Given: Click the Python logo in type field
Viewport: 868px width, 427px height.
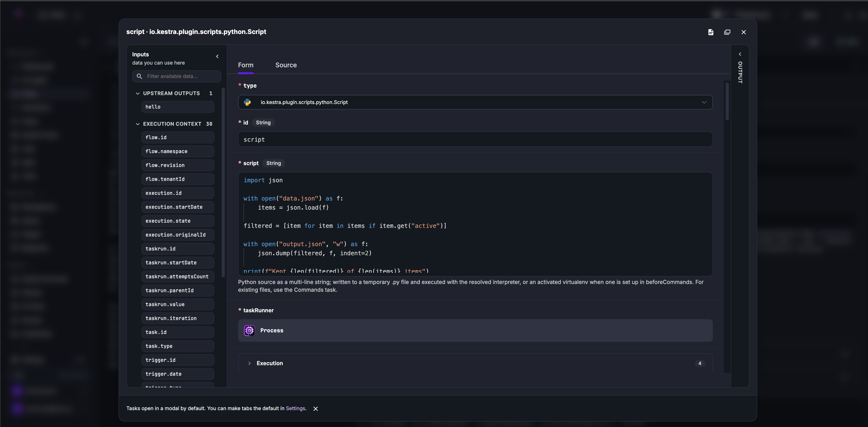Looking at the screenshot, I should pyautogui.click(x=247, y=102).
